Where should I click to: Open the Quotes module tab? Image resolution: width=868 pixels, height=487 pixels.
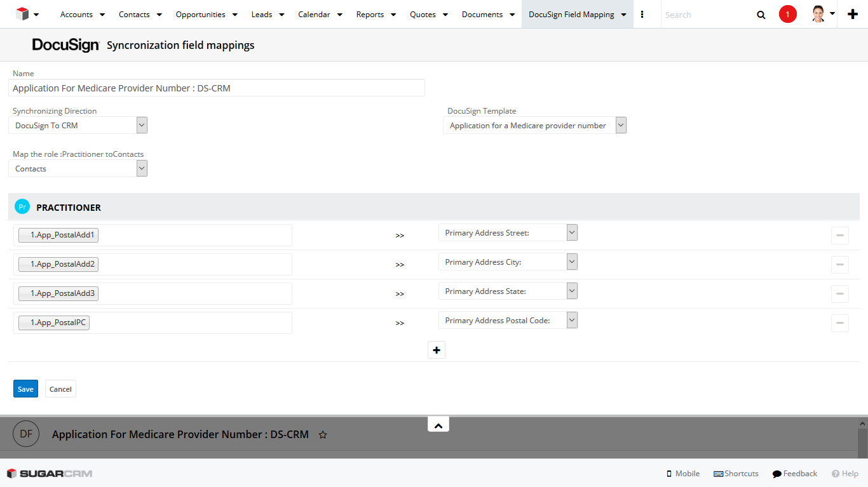click(x=423, y=15)
